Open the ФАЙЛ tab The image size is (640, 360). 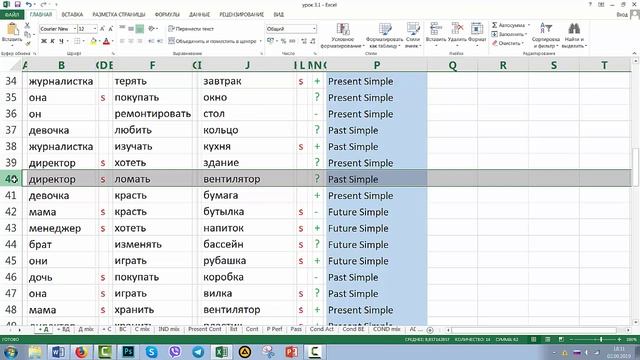pos(12,15)
